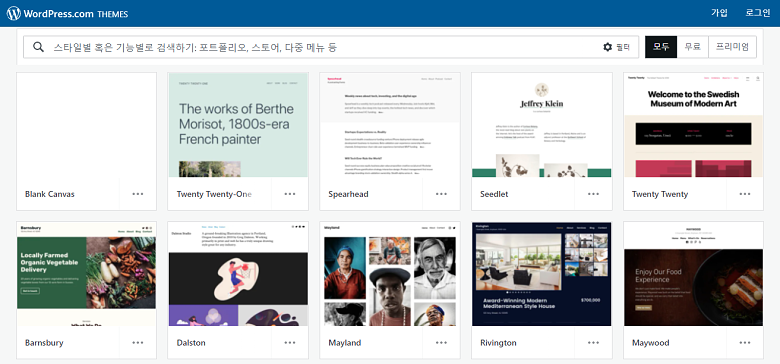Click the search magnifier icon
780x364 pixels.
[38, 47]
